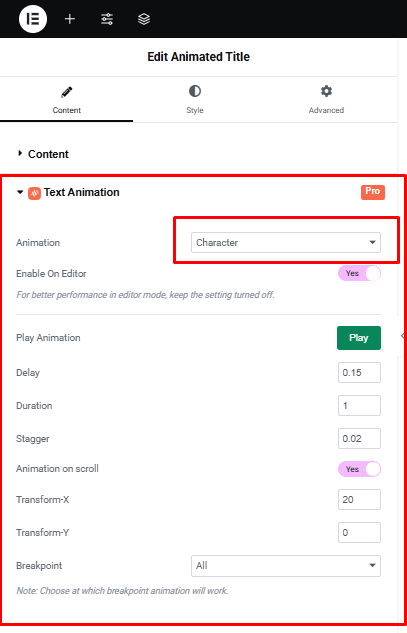Click the green Play button
This screenshot has height=633, width=407.
[x=359, y=338]
